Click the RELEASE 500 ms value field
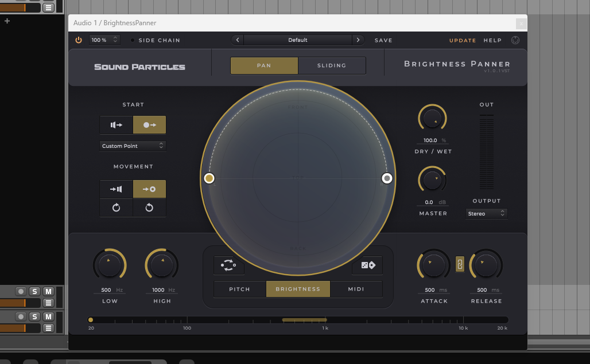The image size is (590, 364). click(x=486, y=290)
